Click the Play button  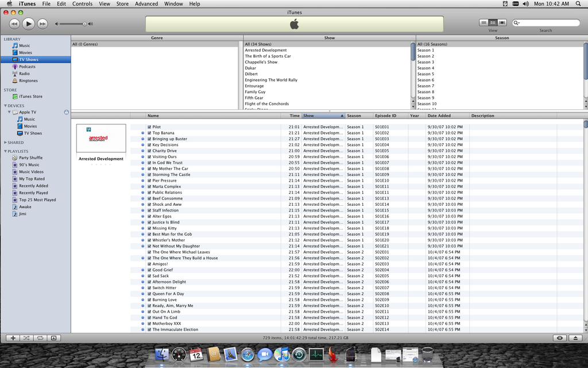pos(28,24)
